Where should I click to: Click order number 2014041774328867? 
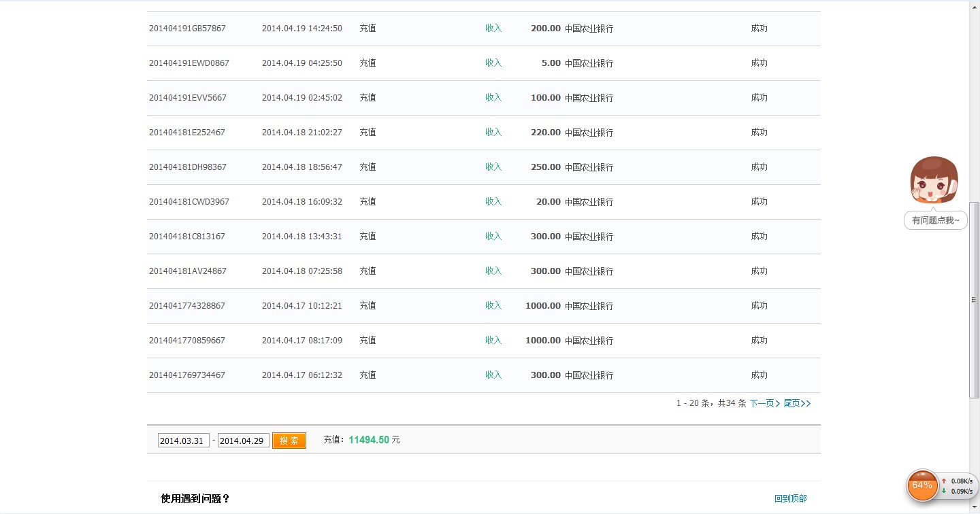point(187,306)
